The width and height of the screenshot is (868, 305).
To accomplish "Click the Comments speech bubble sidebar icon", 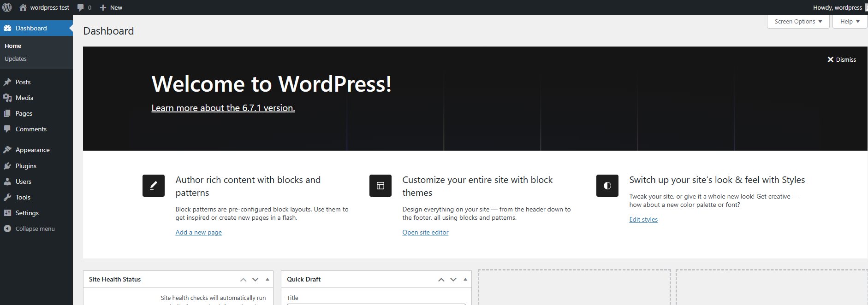I will (7, 129).
